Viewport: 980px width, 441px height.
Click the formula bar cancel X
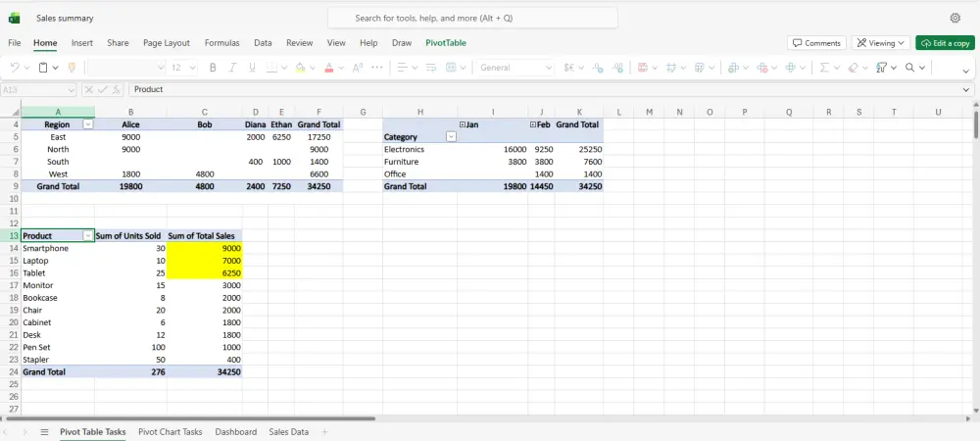[89, 90]
